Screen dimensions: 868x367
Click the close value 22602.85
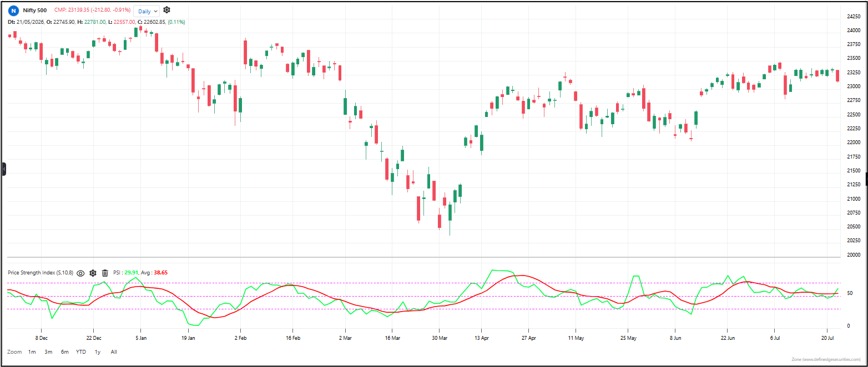pyautogui.click(x=153, y=22)
